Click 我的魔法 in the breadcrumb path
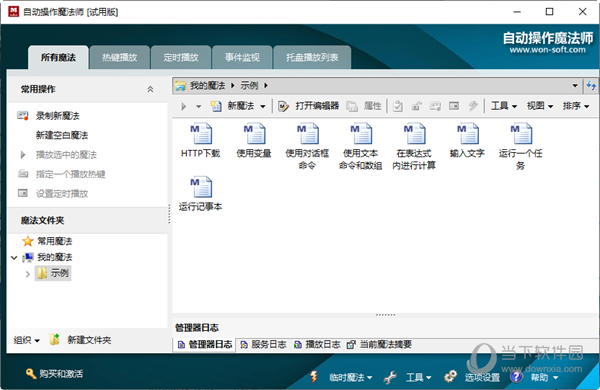This screenshot has width=600, height=390. (x=207, y=86)
